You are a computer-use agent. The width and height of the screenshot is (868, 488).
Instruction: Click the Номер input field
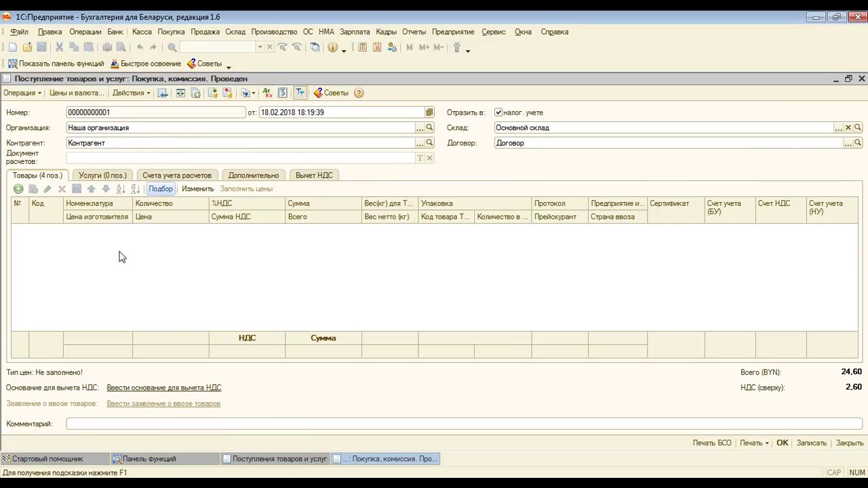pyautogui.click(x=156, y=113)
